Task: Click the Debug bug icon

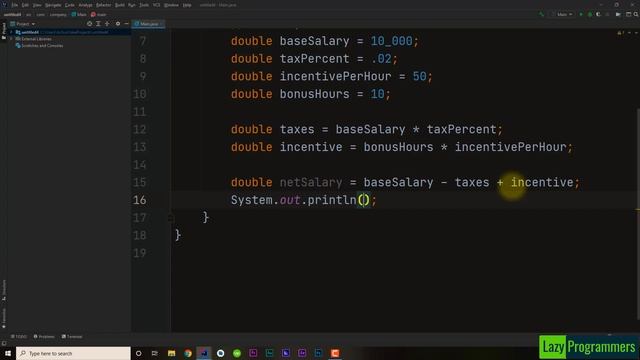Action: 590,14
